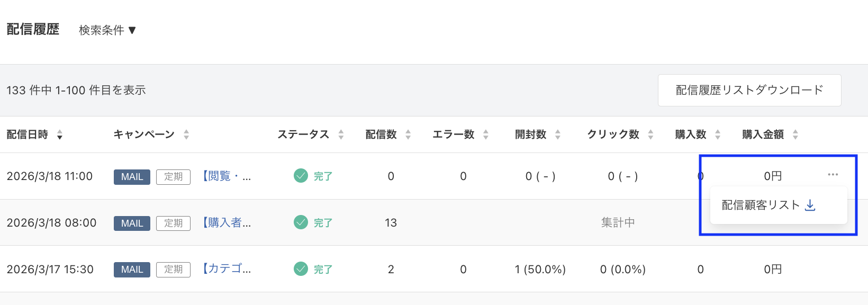Click the 集計中 status cell
Screen dimensions: 868x305
point(618,222)
